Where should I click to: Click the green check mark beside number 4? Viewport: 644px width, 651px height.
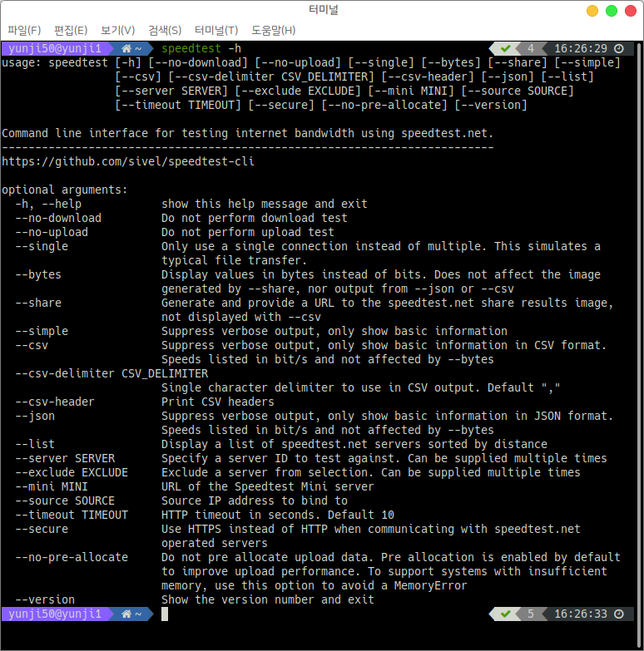pos(505,48)
